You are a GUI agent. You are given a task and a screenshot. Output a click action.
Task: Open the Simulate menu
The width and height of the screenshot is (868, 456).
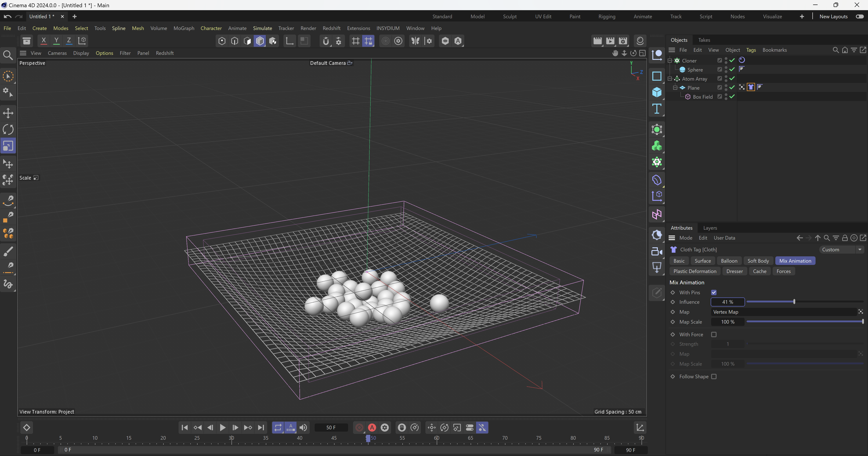pyautogui.click(x=262, y=28)
